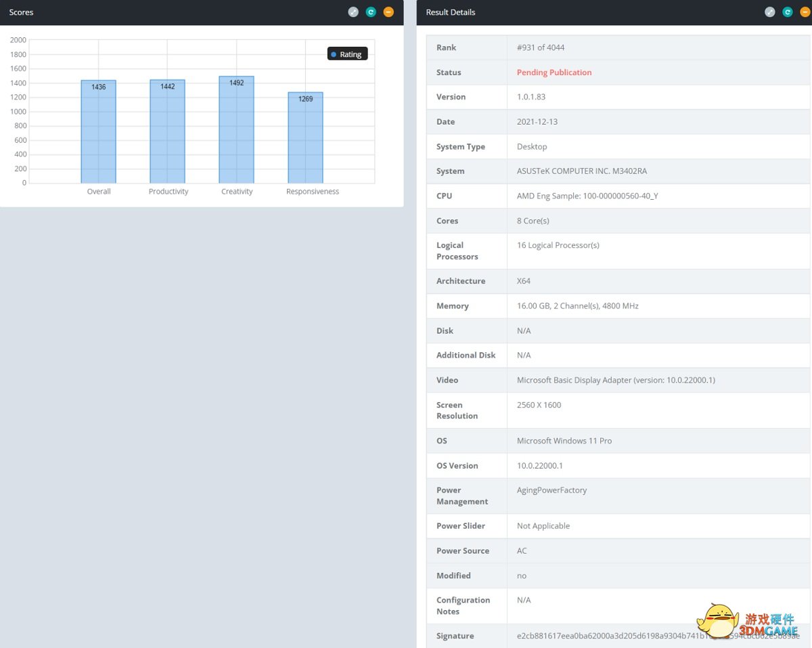Click the 16 Logical Processor(s) value
The height and width of the screenshot is (648, 812).
[x=558, y=245]
